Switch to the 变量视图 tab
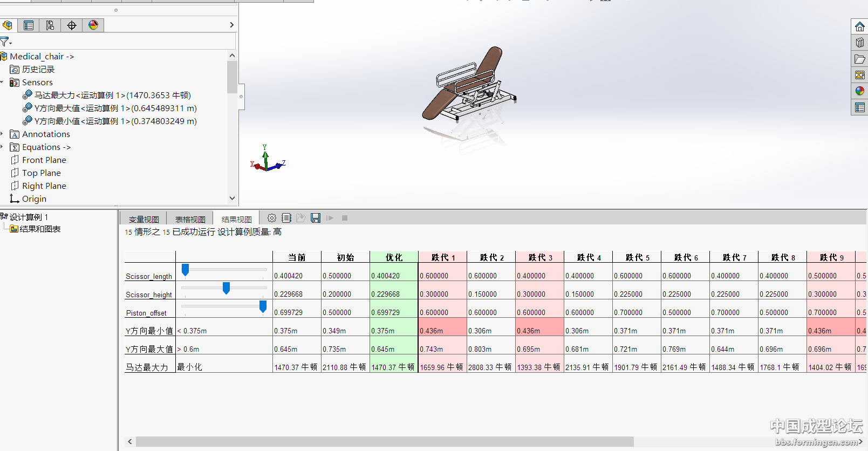 pyautogui.click(x=143, y=219)
